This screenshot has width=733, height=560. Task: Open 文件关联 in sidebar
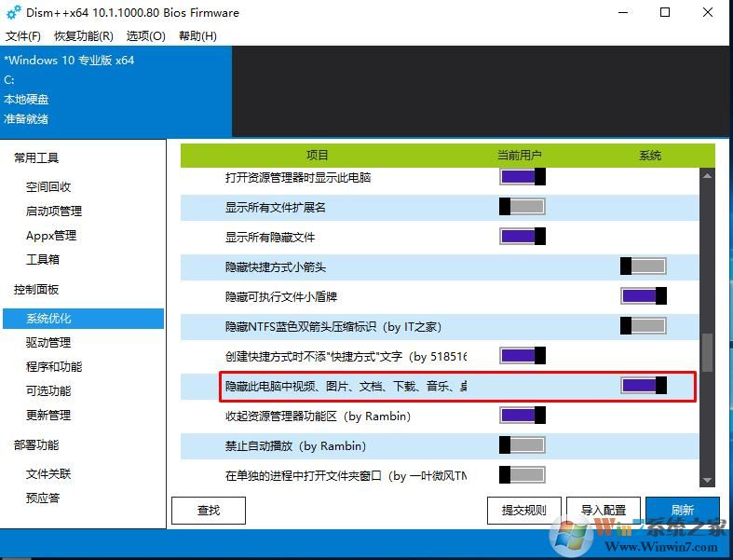click(x=48, y=474)
